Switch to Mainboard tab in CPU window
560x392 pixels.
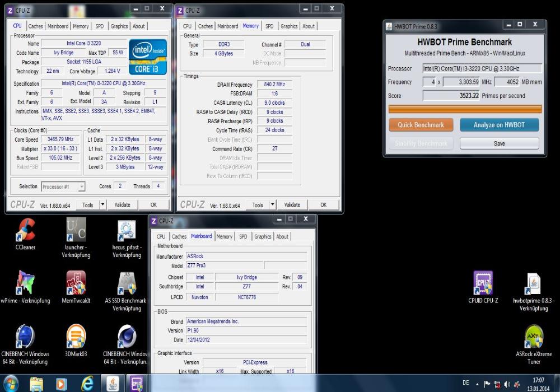click(58, 26)
